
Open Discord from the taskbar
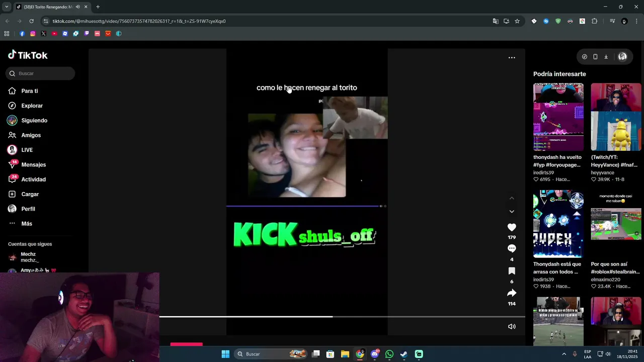click(374, 354)
